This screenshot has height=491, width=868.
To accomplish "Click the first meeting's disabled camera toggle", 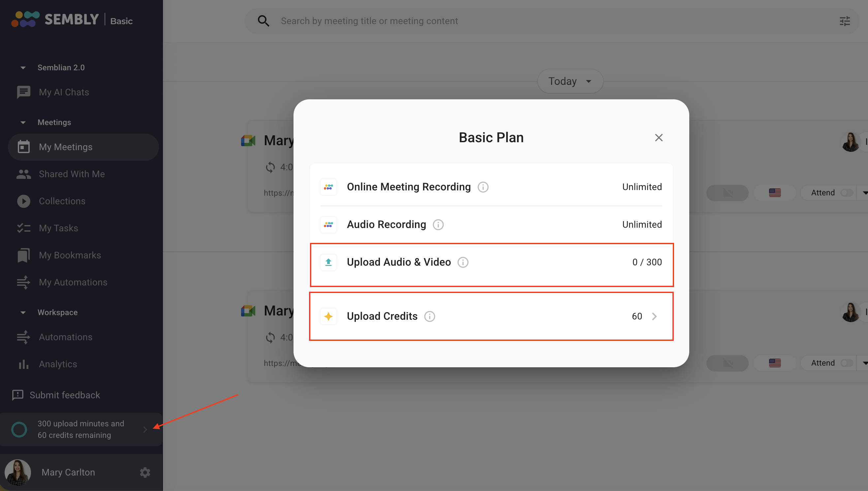I will pos(727,193).
